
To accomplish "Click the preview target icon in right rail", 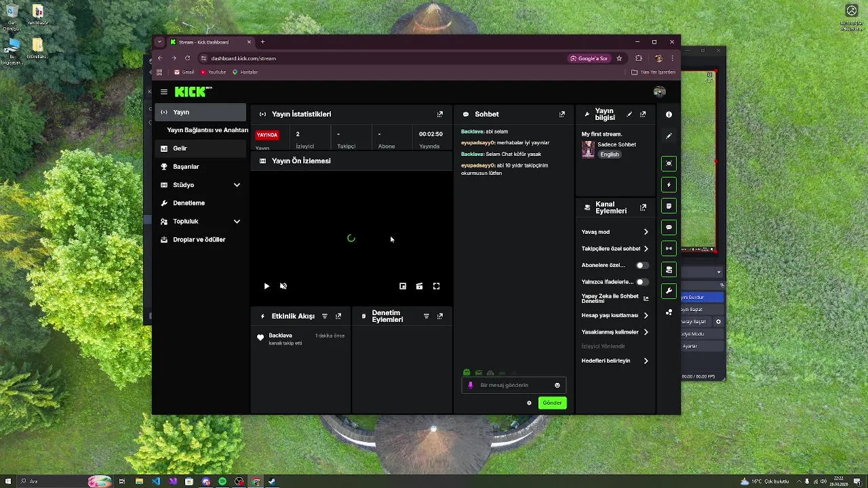I will [x=669, y=163].
